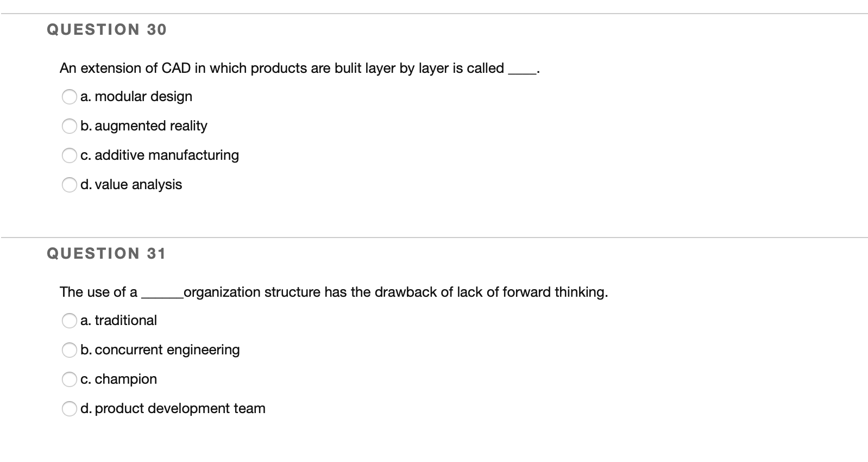
Task: Choose 'additive manufacturing' as answer to Question 30
Action: tap(70, 156)
